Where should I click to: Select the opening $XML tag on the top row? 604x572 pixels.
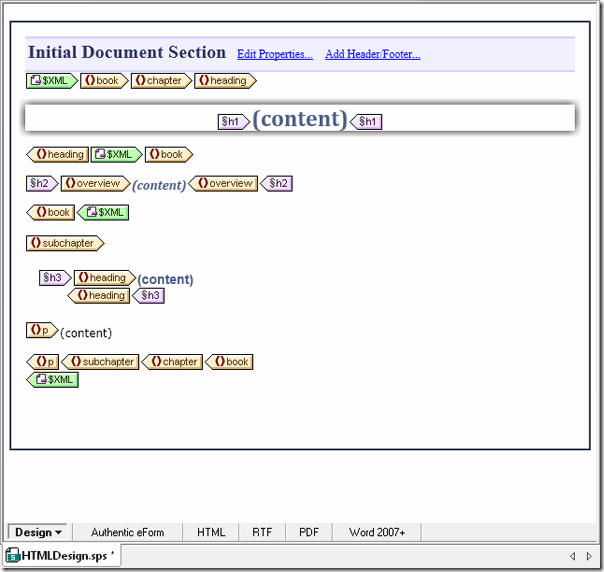click(x=52, y=81)
